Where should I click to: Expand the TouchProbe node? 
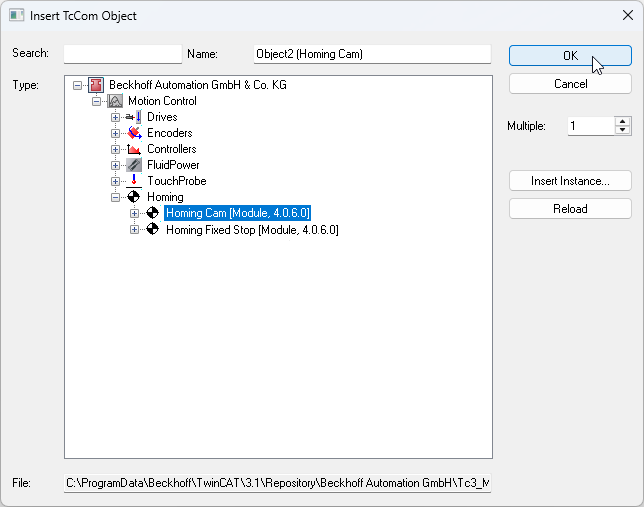click(x=115, y=182)
